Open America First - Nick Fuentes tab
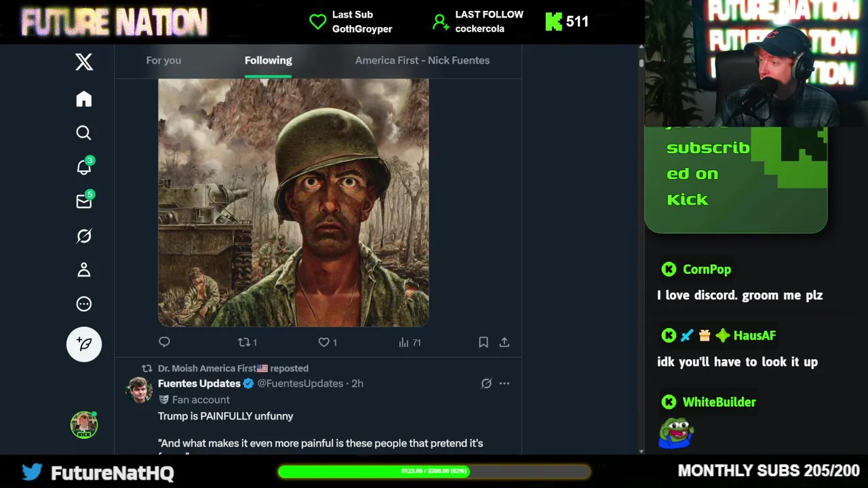The image size is (868, 488). [x=422, y=60]
